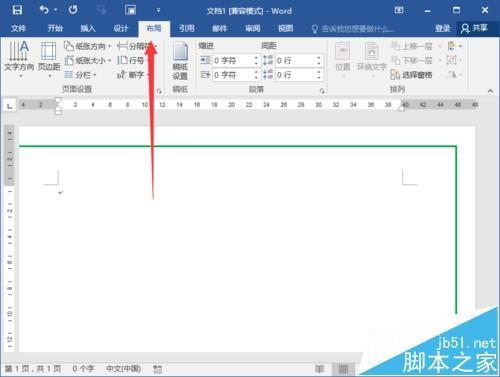Click word count 0个字 in status bar

click(83, 368)
